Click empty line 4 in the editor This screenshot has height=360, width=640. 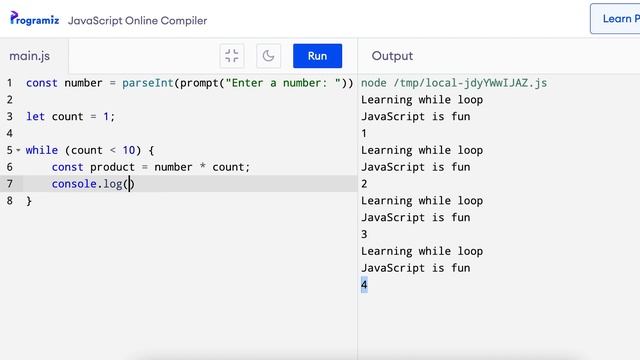(x=189, y=133)
